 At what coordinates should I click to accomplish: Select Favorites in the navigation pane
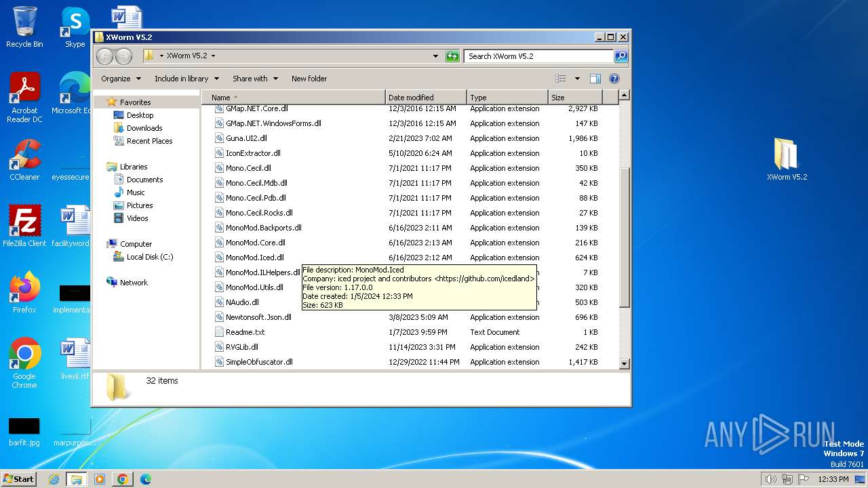pyautogui.click(x=135, y=102)
